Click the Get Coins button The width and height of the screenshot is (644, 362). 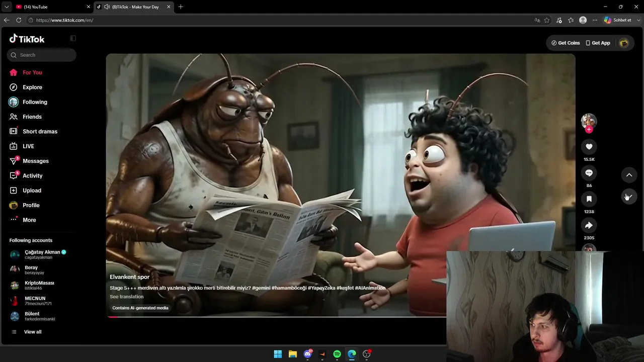tap(566, 43)
